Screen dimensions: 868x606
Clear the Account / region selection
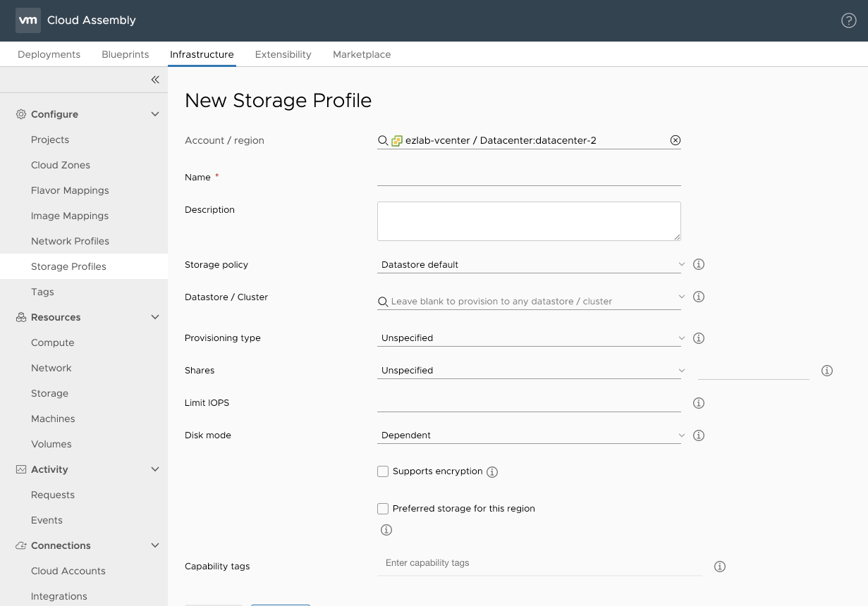point(675,140)
